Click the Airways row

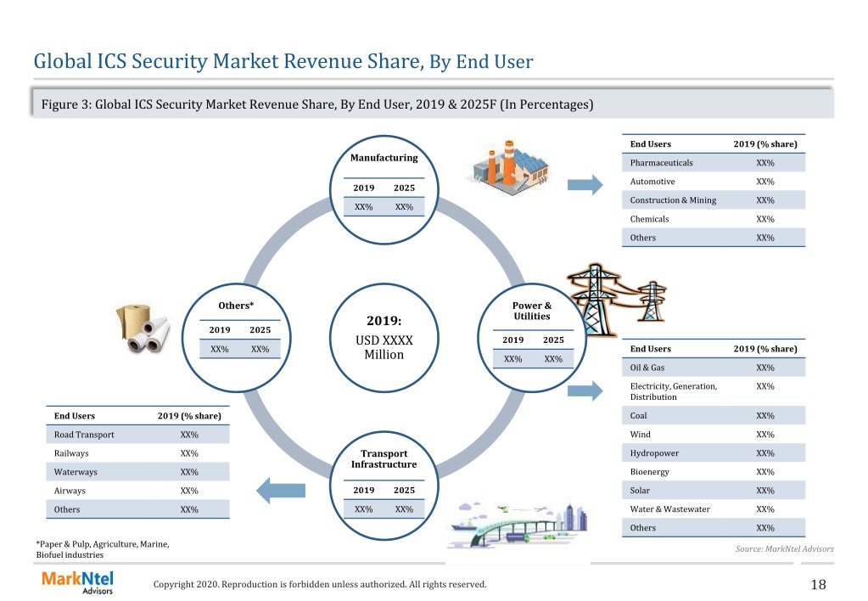pos(137,491)
